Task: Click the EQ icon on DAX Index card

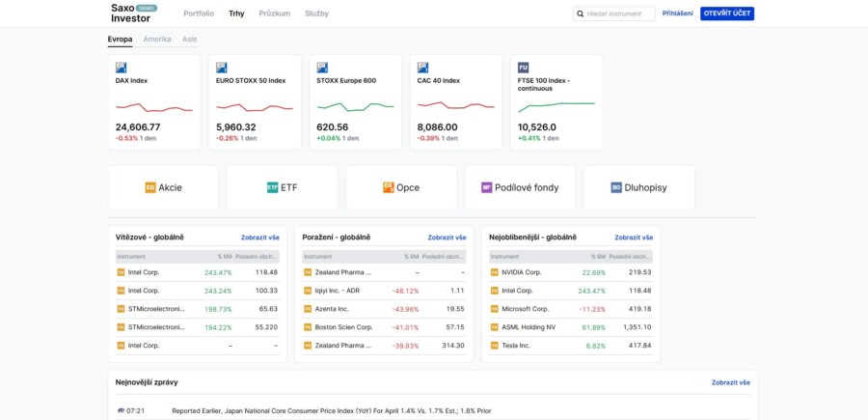Action: 121,68
